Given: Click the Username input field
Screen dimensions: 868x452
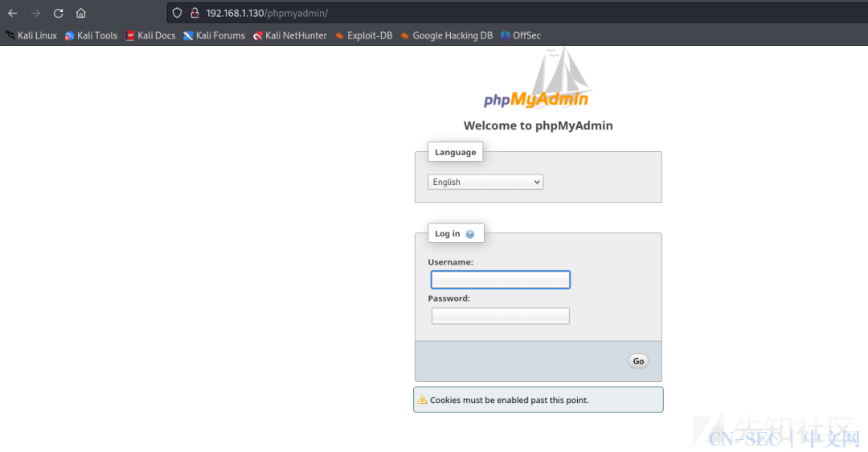Looking at the screenshot, I should 501,280.
